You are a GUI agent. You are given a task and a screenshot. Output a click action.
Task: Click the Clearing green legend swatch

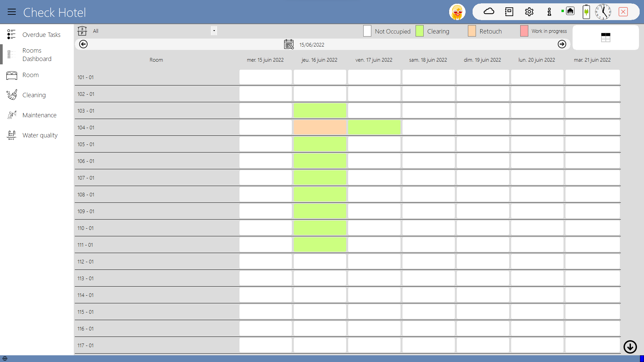coord(419,31)
